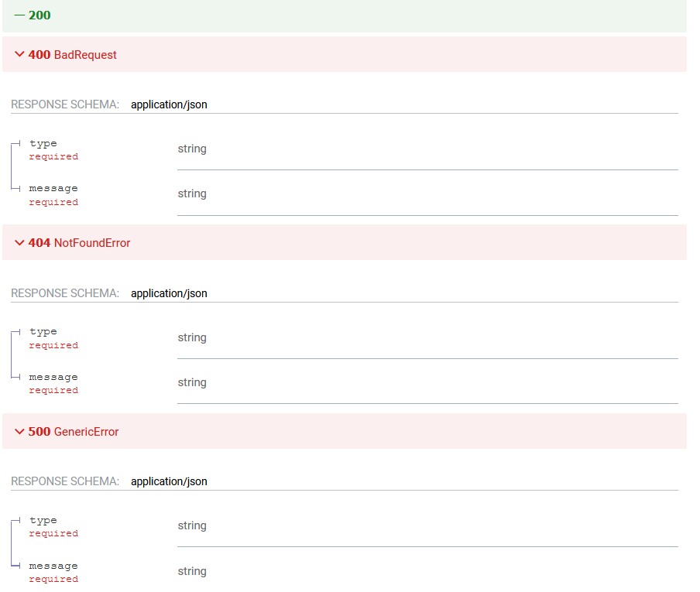Click string data type of 404 message field
700x592 pixels.
[192, 382]
